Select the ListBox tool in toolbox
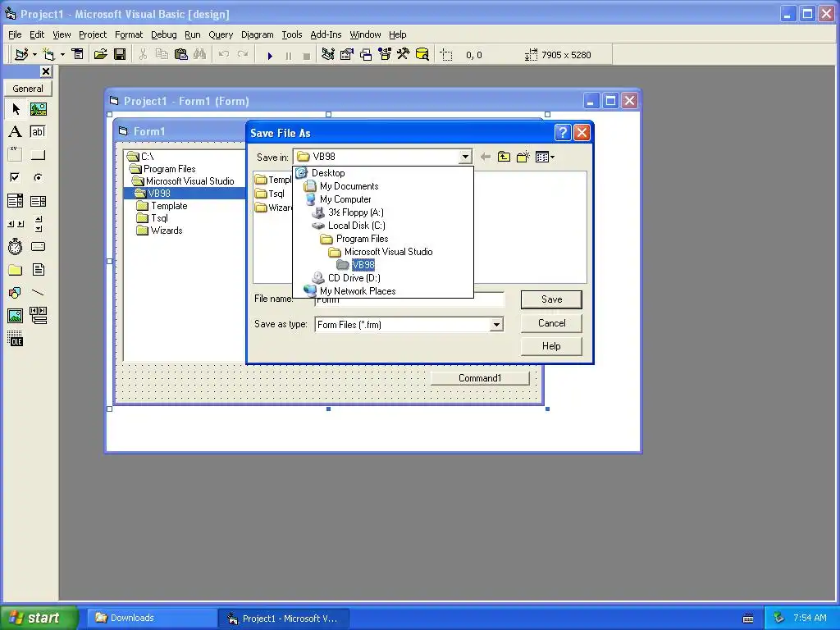 click(39, 201)
